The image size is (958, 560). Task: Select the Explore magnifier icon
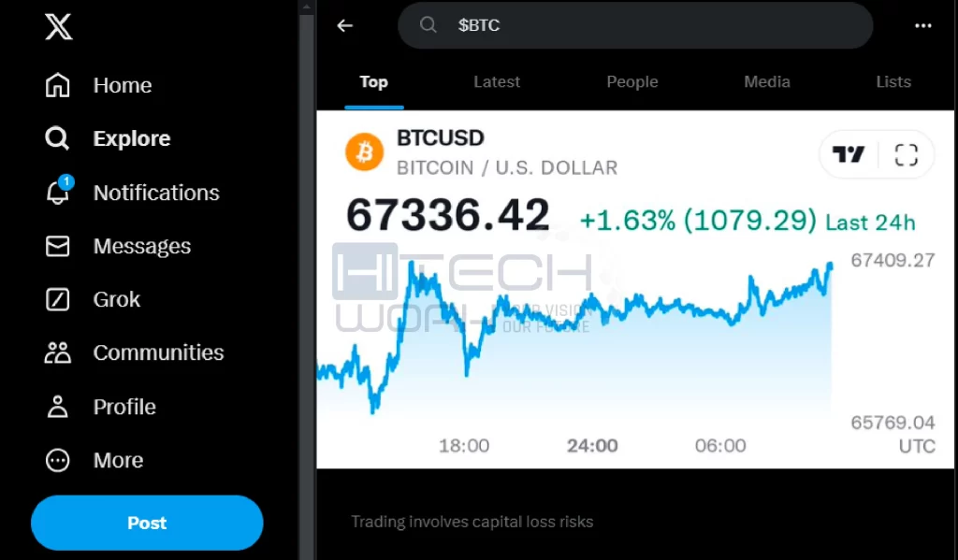[57, 138]
